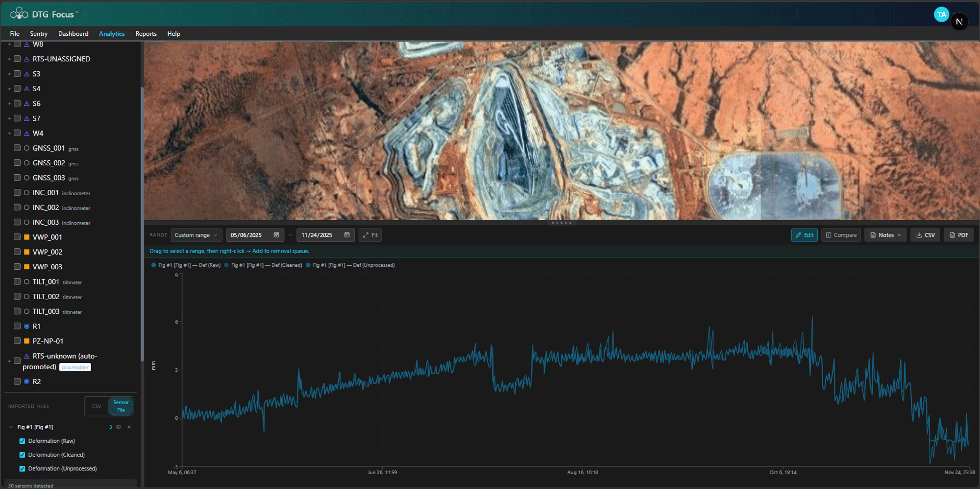Click the circle sensor icon beside INC_002
This screenshot has height=489, width=980.
(26, 207)
